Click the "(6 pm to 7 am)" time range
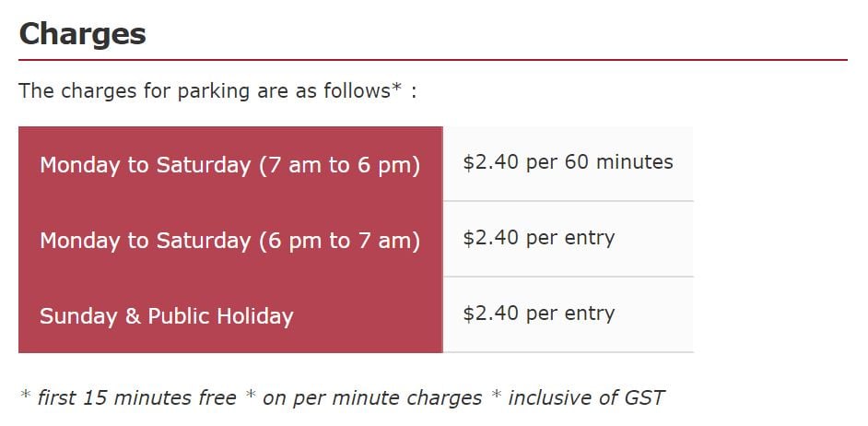 (x=339, y=241)
